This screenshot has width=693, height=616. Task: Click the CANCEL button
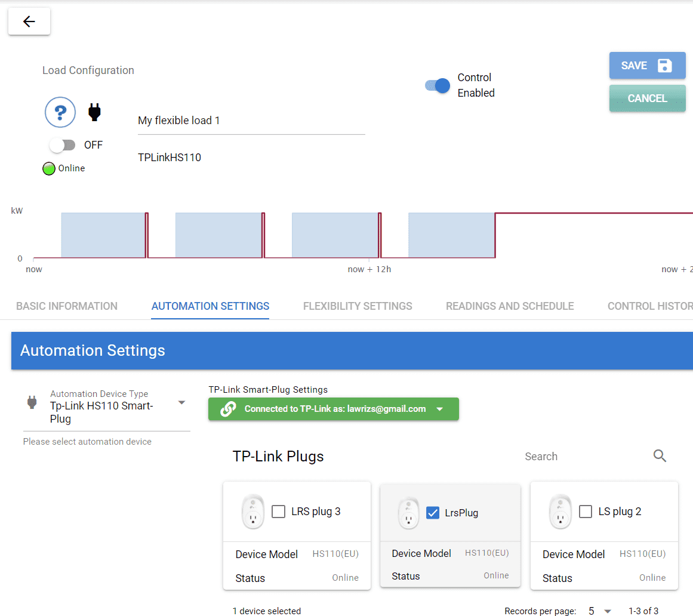point(647,98)
